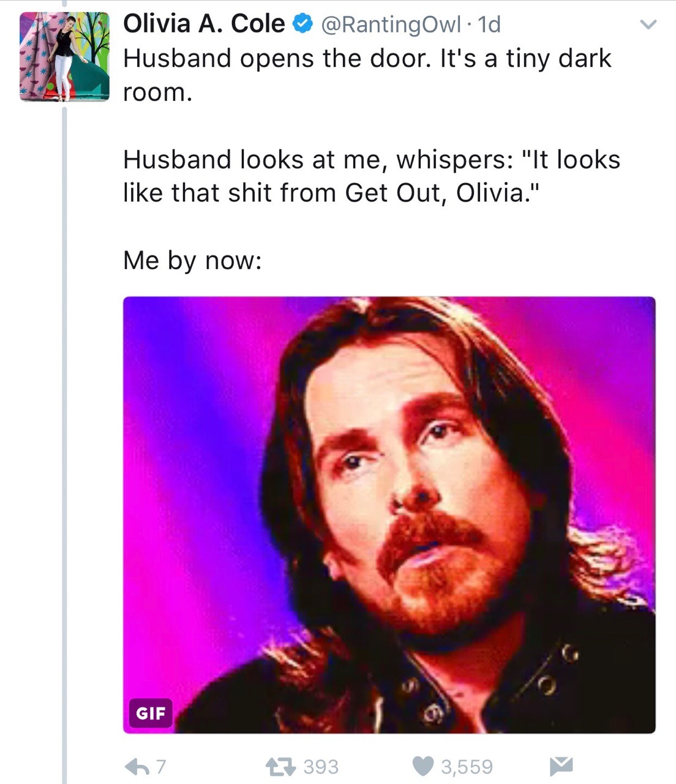Click the reply count 7
This screenshot has width=676, height=784.
tap(160, 767)
